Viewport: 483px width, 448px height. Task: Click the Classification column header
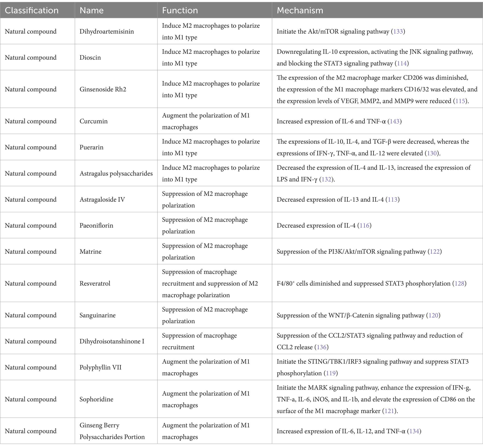point(38,11)
